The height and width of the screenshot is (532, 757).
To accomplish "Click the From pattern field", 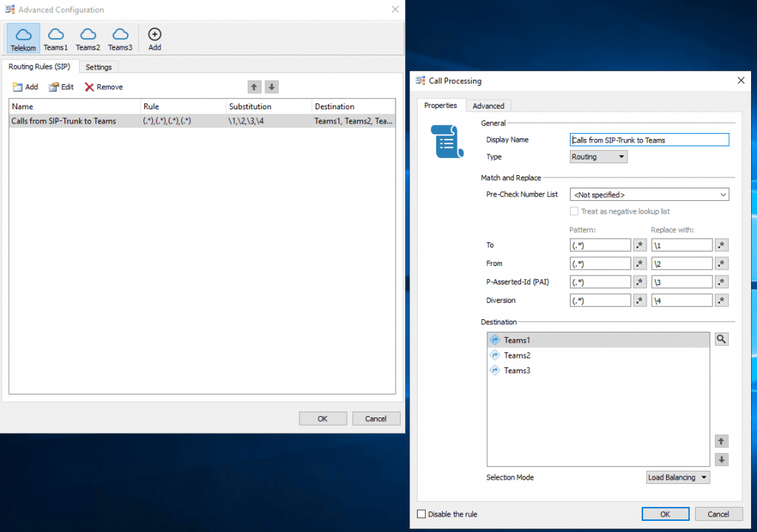I will pyautogui.click(x=600, y=264).
